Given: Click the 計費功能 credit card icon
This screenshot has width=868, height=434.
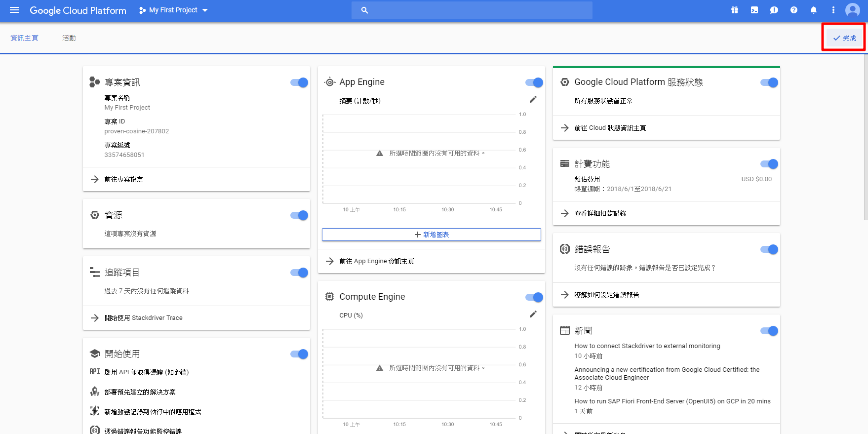Looking at the screenshot, I should pyautogui.click(x=565, y=163).
